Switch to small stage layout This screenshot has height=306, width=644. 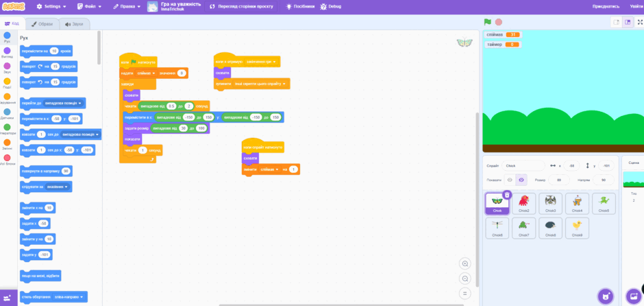[x=616, y=22]
